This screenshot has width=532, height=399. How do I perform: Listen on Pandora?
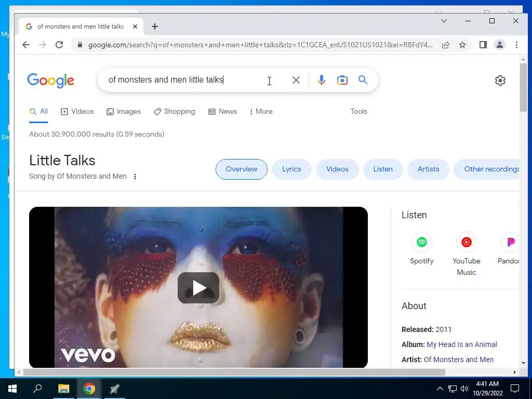tap(509, 249)
